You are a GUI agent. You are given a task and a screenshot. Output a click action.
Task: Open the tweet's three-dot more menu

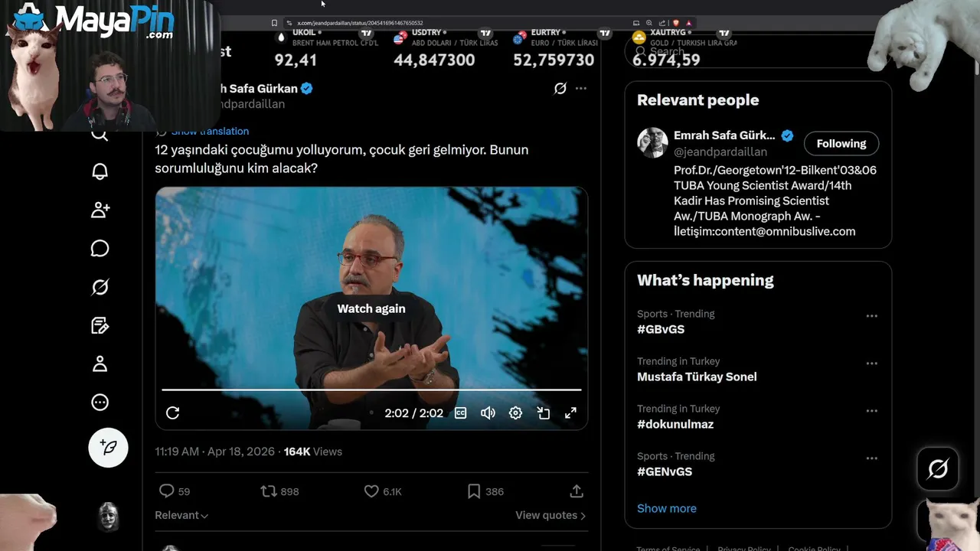581,89
